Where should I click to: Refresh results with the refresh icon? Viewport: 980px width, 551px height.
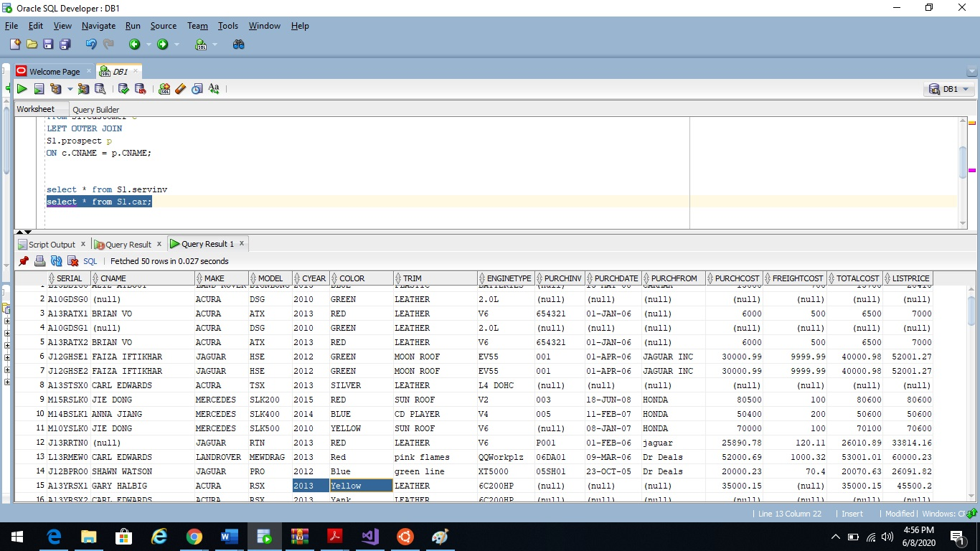click(x=55, y=260)
